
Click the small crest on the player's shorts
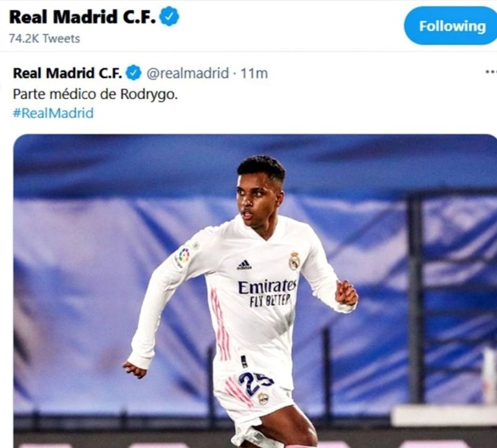click(263, 399)
